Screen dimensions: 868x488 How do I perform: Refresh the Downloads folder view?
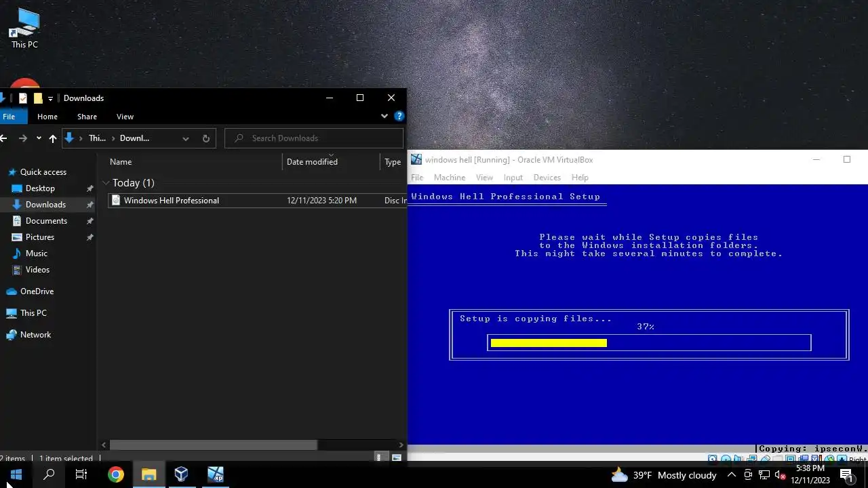206,138
